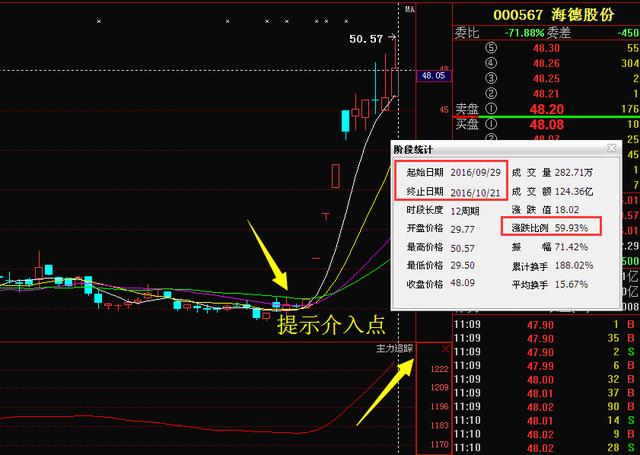Click the 累计换手 value 188.02%
640x455 pixels.
tap(573, 266)
